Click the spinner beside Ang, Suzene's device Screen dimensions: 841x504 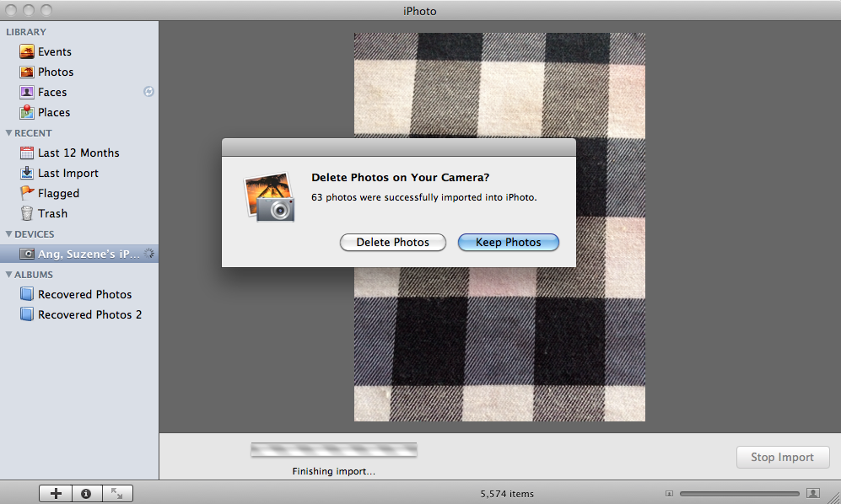[x=149, y=254]
